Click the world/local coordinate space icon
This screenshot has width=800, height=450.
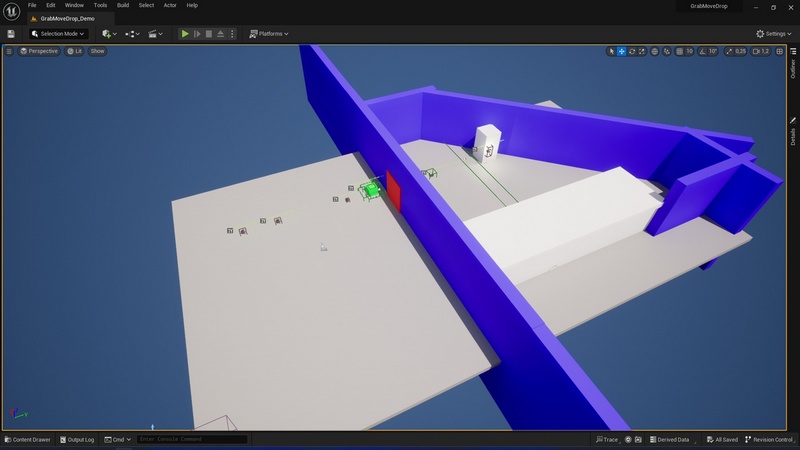[655, 51]
